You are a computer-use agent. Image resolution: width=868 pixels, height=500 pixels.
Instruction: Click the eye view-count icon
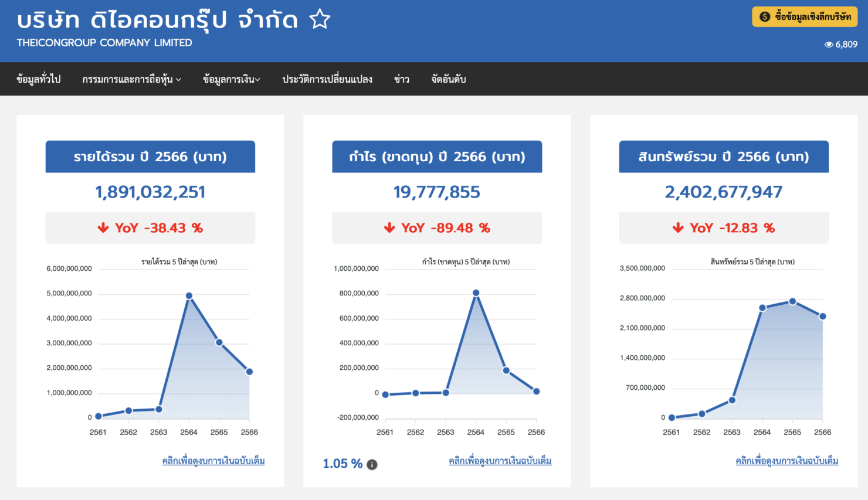pyautogui.click(x=829, y=45)
